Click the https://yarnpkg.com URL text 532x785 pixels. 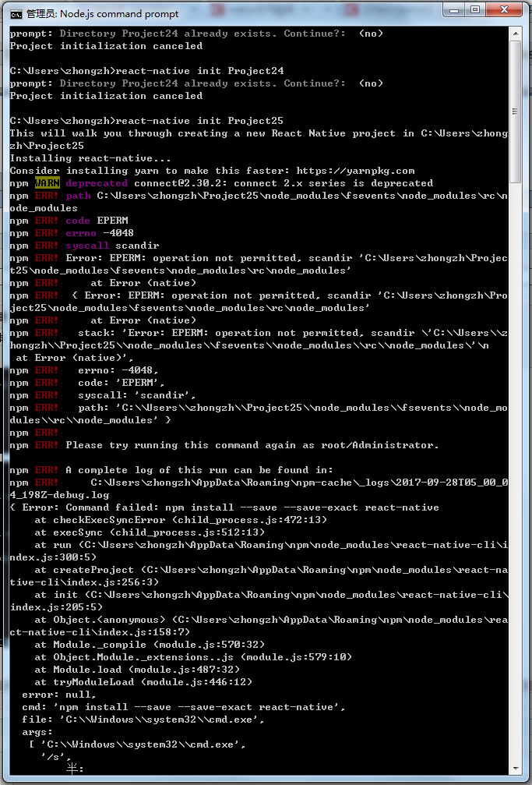(355, 171)
